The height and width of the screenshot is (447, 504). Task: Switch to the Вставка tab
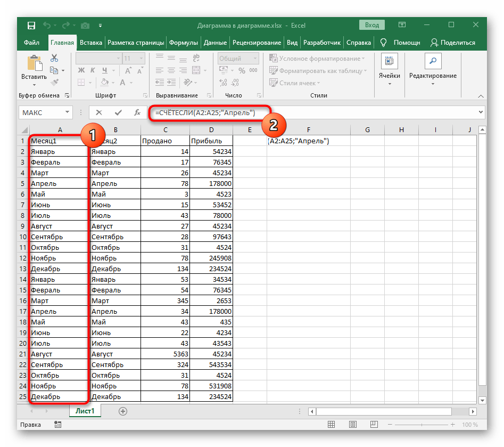click(91, 43)
